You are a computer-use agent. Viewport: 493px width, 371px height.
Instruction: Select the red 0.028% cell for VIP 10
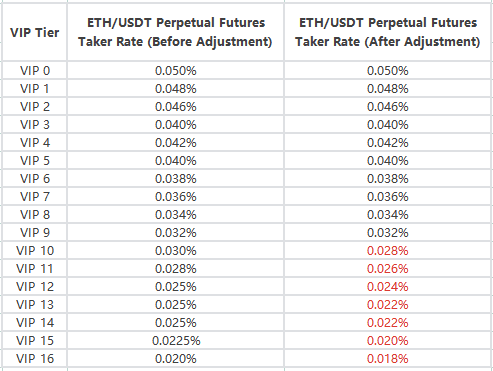[x=388, y=251]
